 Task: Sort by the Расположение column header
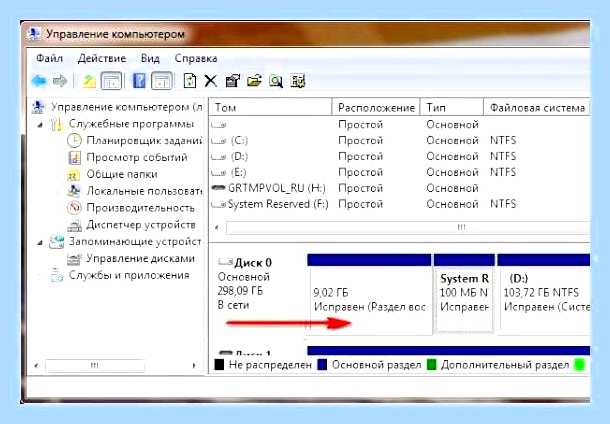click(x=376, y=107)
